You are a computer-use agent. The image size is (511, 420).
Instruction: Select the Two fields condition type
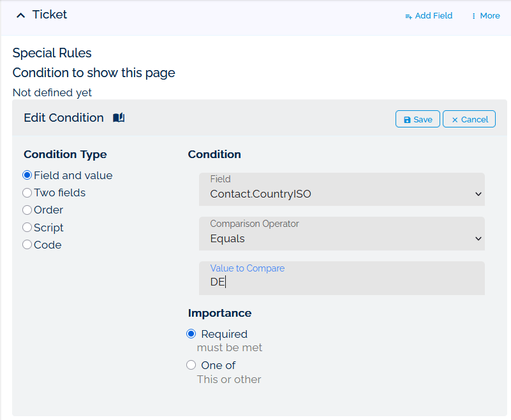27,192
